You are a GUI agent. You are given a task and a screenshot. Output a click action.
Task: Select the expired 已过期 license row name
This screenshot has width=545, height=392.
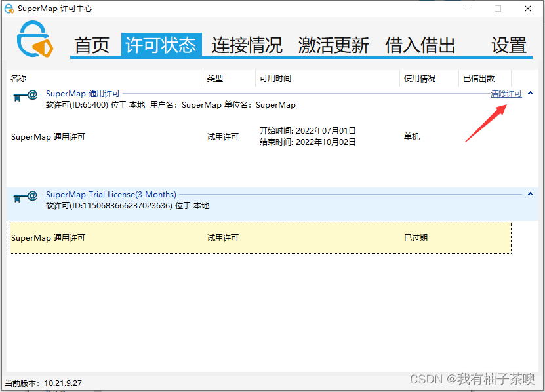[x=48, y=238]
